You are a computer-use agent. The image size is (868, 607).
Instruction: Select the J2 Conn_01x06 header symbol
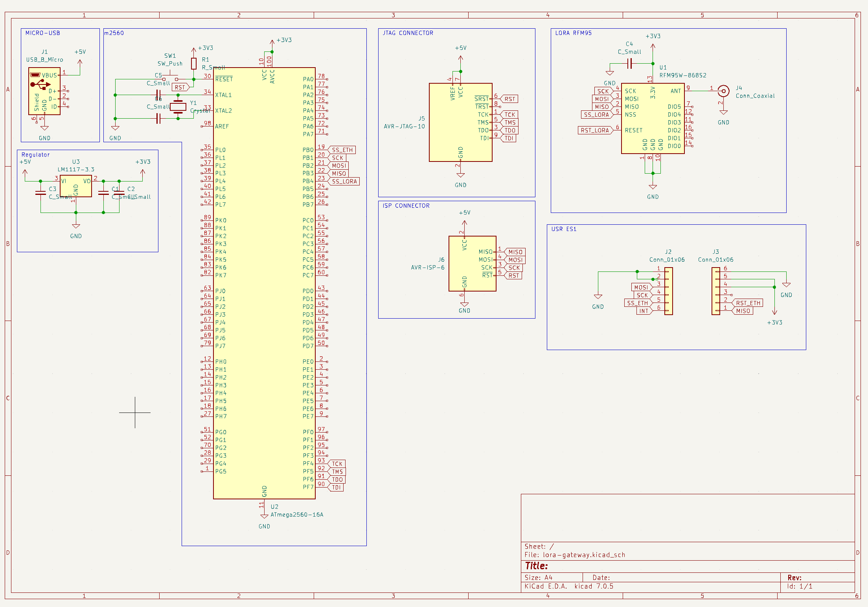668,291
